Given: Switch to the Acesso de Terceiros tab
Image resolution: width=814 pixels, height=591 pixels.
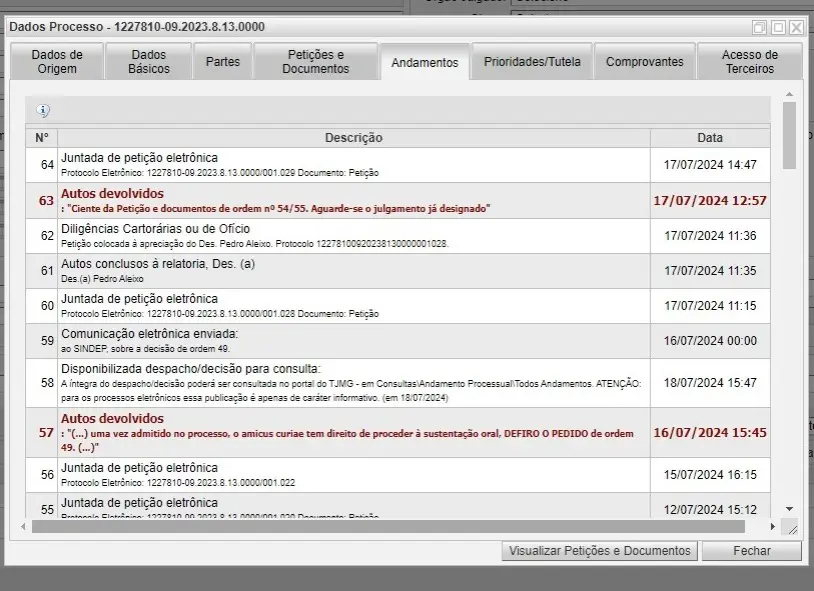Looking at the screenshot, I should pos(749,62).
